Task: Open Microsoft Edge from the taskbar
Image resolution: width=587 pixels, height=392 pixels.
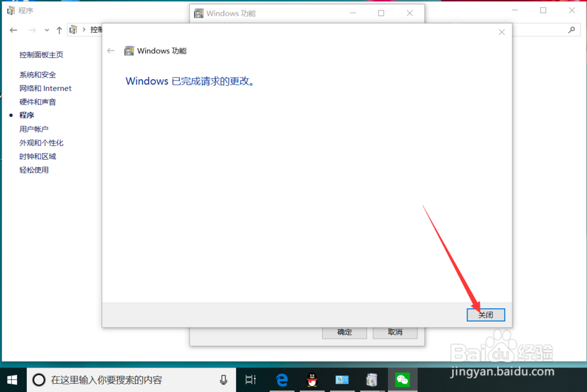Action: point(282,380)
